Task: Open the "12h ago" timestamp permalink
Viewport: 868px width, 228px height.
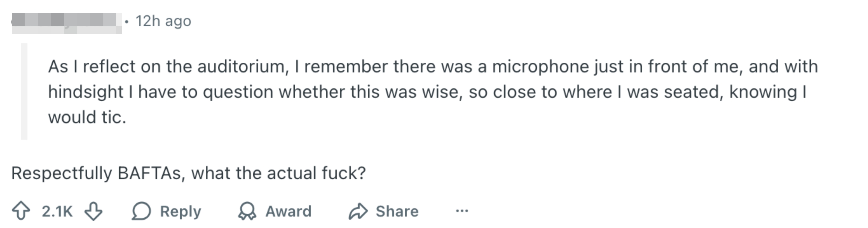Action: (163, 21)
